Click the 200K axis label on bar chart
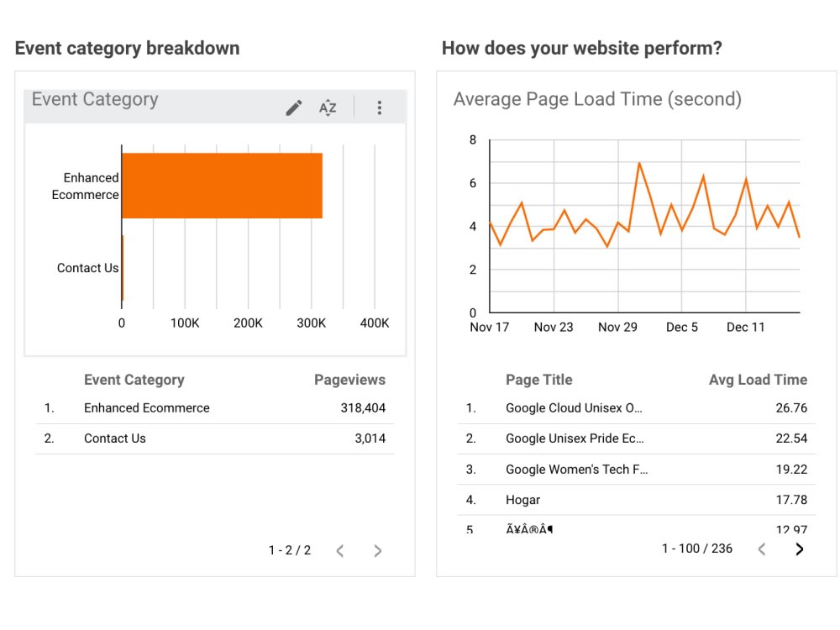The width and height of the screenshot is (840, 630). point(248,323)
